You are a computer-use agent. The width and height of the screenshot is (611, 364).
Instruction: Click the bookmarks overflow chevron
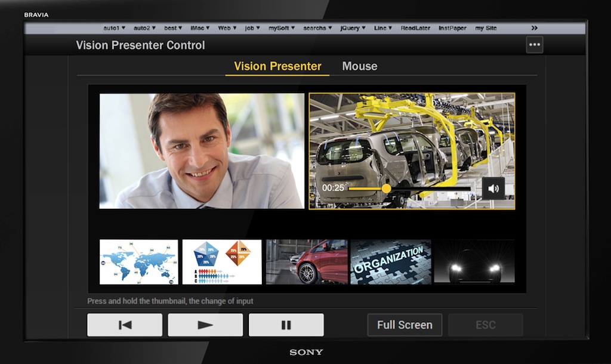(x=534, y=28)
